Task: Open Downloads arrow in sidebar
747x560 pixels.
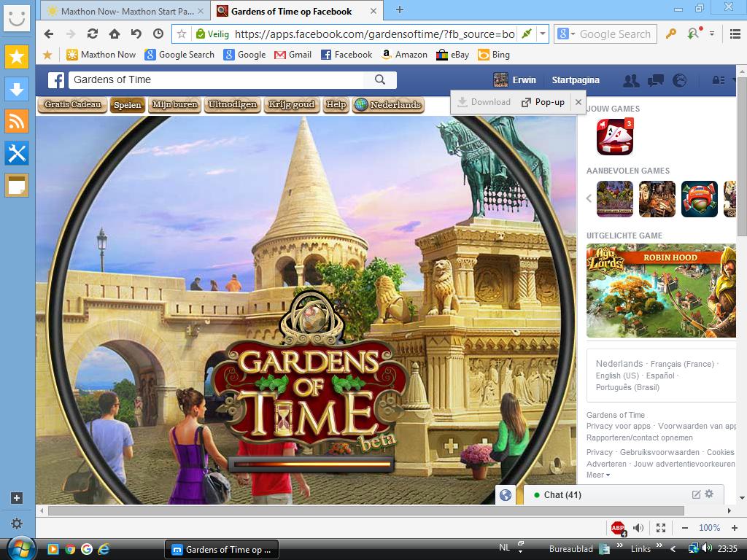Action: click(x=17, y=89)
